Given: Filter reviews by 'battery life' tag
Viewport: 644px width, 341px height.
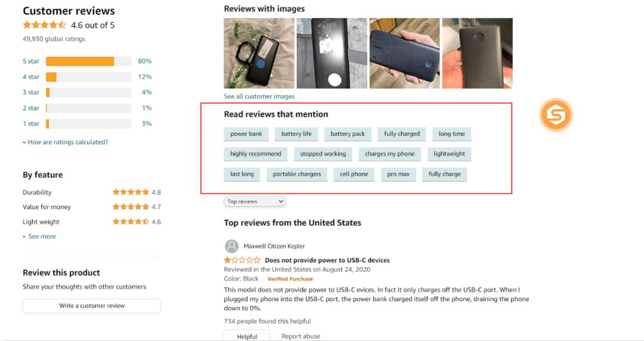Looking at the screenshot, I should click(296, 134).
